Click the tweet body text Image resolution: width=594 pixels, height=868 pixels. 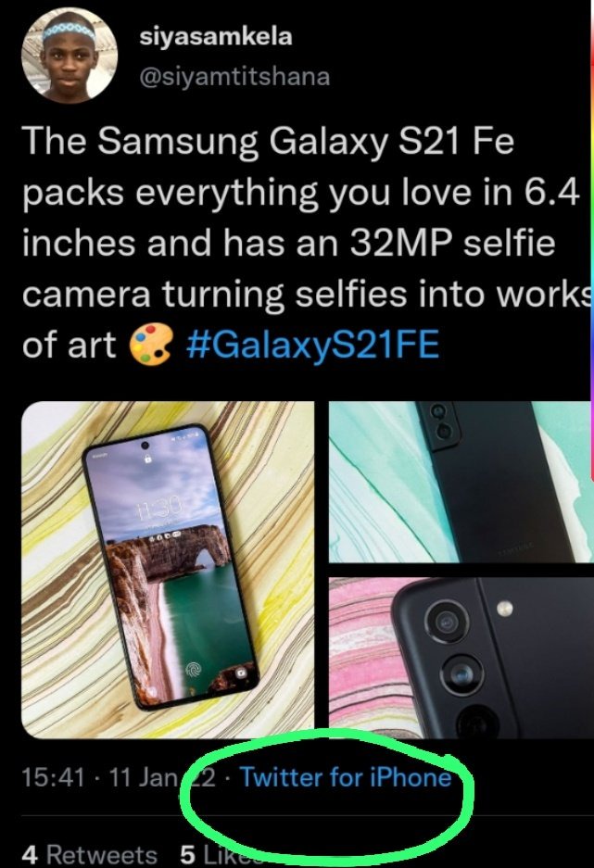click(302, 243)
